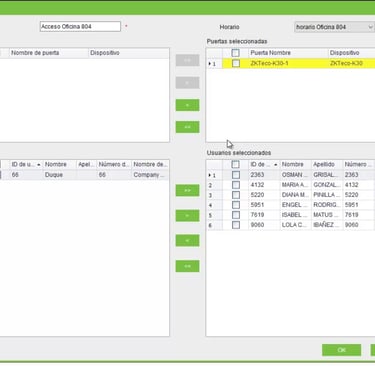This screenshot has width=375, height=366.
Task: Check the box for user 9060 LOLA
Action: [x=236, y=225]
